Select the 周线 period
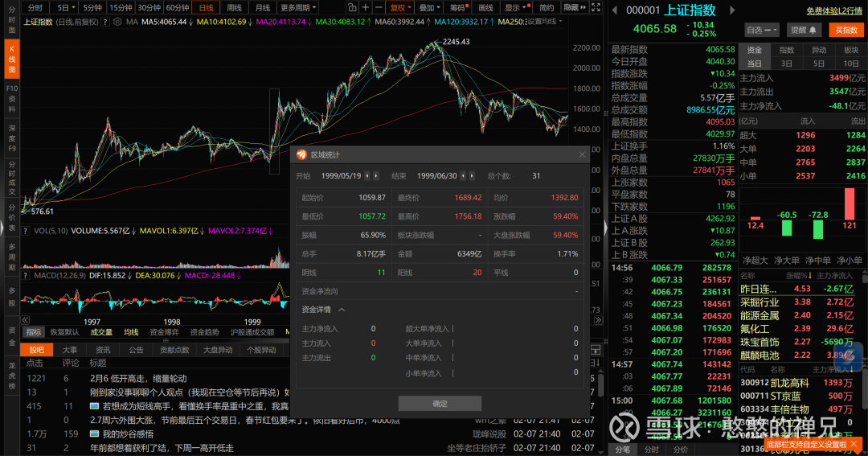The width and height of the screenshot is (868, 456). point(234,8)
